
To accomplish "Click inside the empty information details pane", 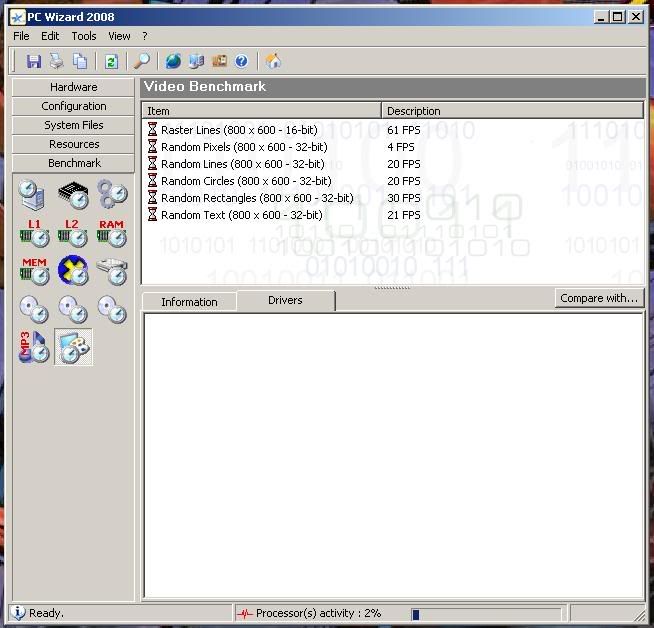I will [x=393, y=456].
